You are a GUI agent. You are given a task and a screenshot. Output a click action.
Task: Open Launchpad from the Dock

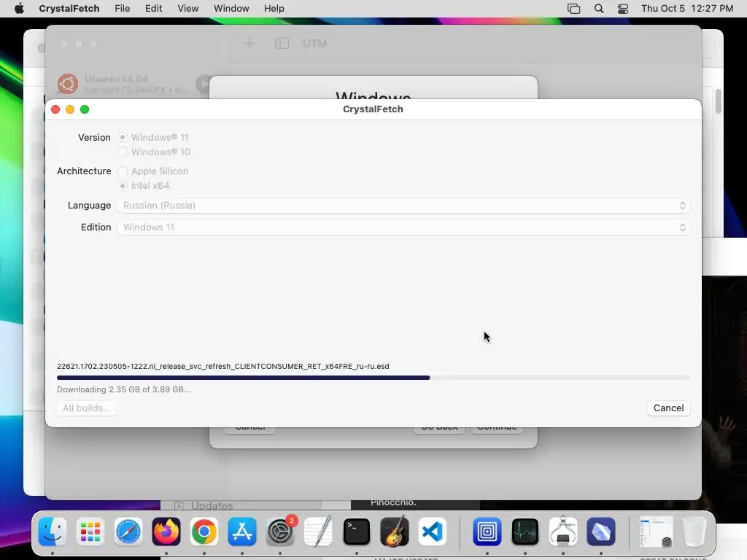click(x=90, y=532)
